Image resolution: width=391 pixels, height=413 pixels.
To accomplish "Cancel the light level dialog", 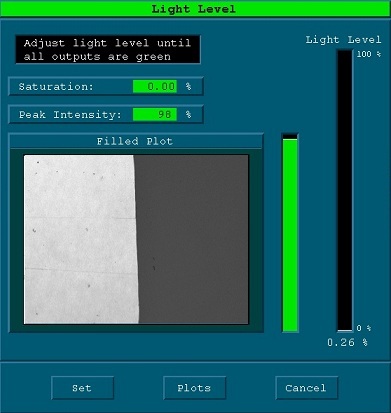I will pyautogui.click(x=306, y=388).
